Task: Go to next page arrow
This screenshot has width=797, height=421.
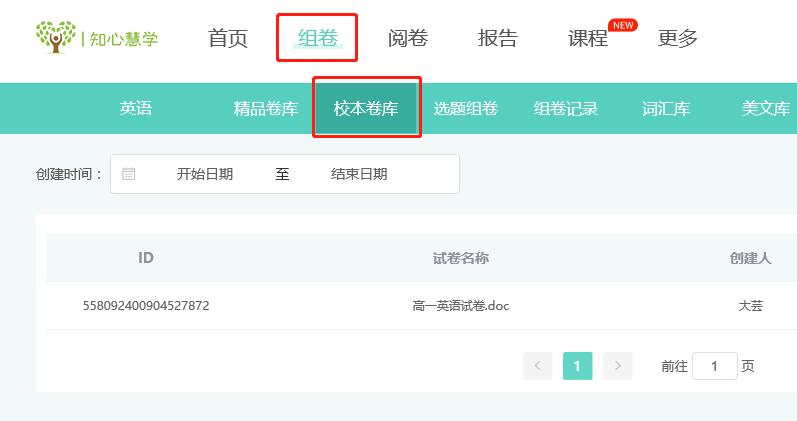Action: pyautogui.click(x=618, y=366)
